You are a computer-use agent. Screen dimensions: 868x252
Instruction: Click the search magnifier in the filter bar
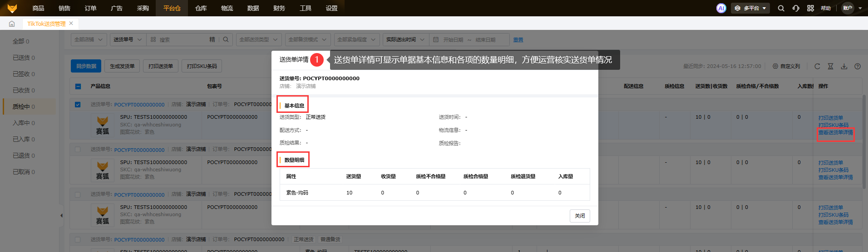(x=226, y=39)
